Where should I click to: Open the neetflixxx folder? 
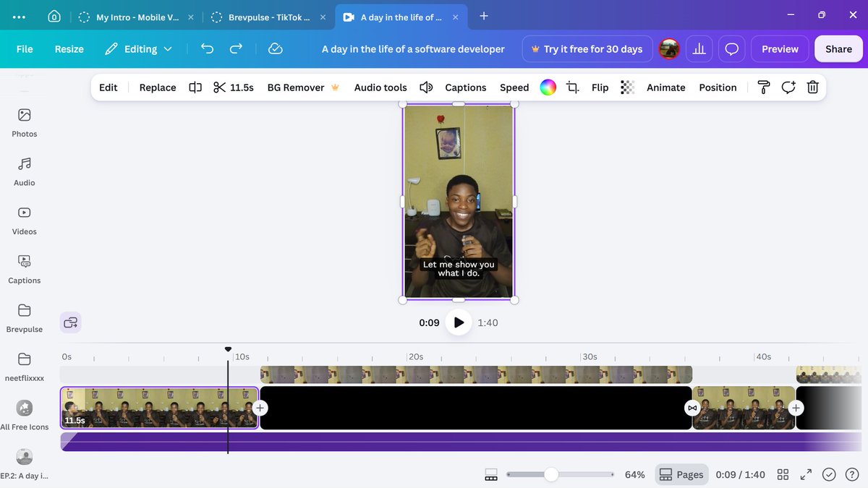[25, 367]
